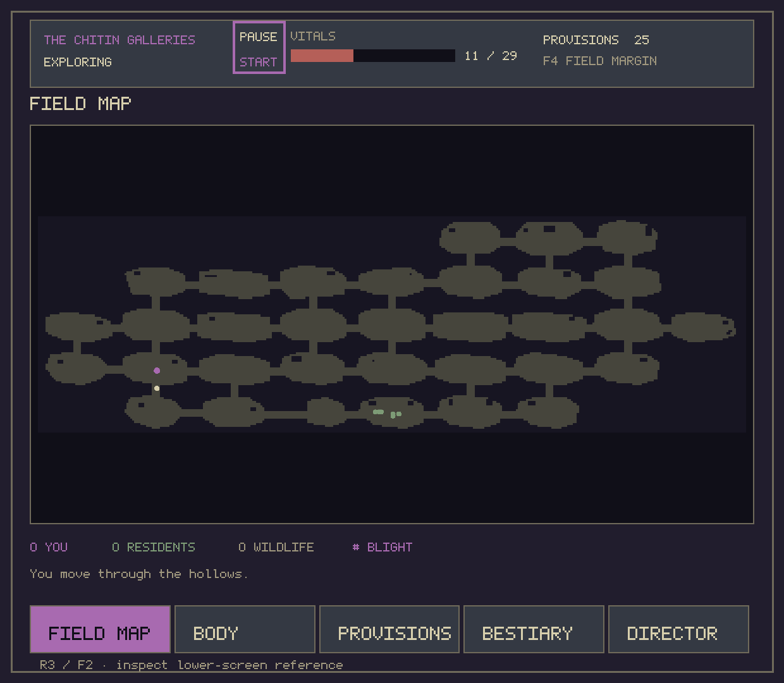Click the red VITALS health bar
This screenshot has height=683, width=784.
[373, 56]
